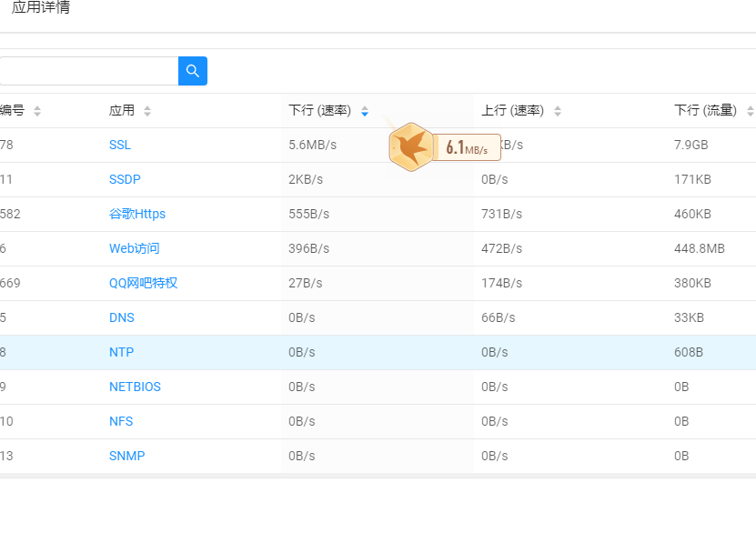
Task: Open the NFS application link
Action: (x=121, y=421)
